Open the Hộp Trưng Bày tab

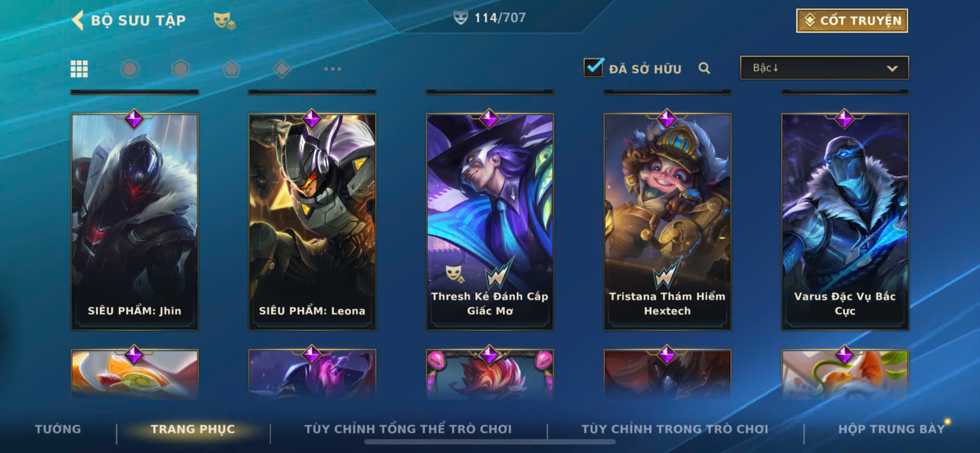891,429
